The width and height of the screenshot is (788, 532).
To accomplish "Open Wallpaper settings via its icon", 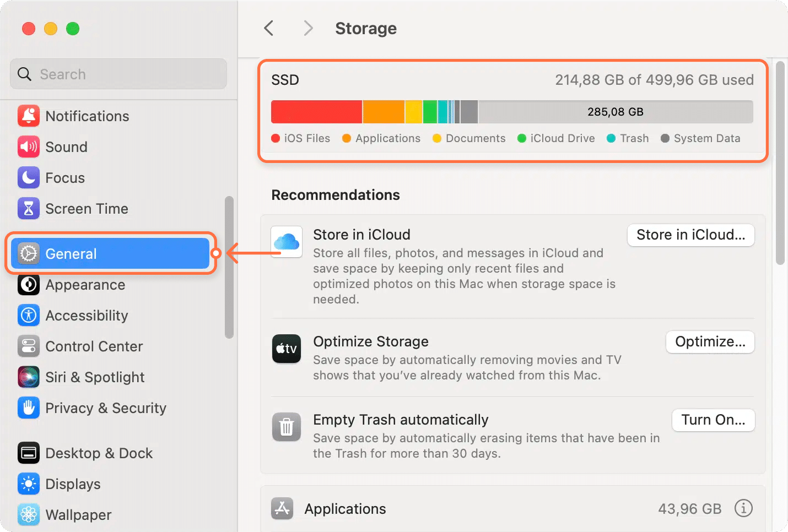I will 28,514.
